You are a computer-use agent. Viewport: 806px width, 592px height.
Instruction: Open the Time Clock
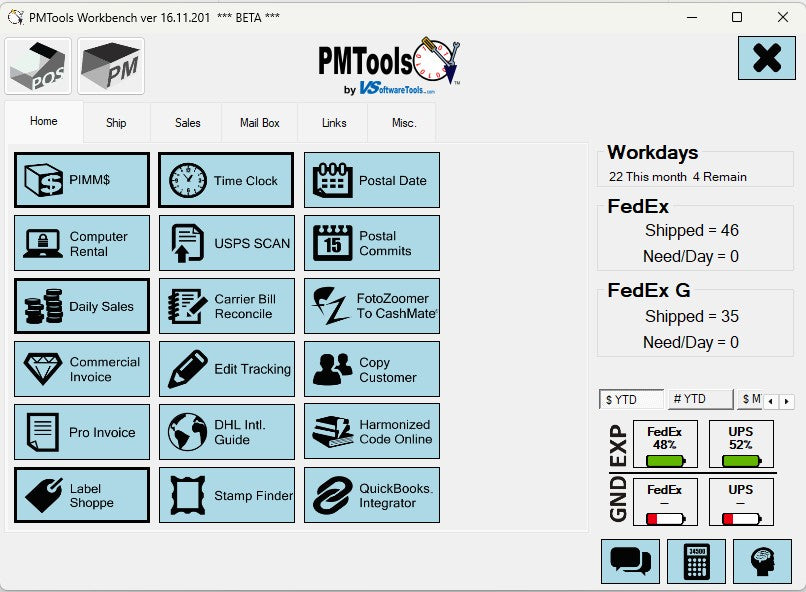(x=227, y=180)
